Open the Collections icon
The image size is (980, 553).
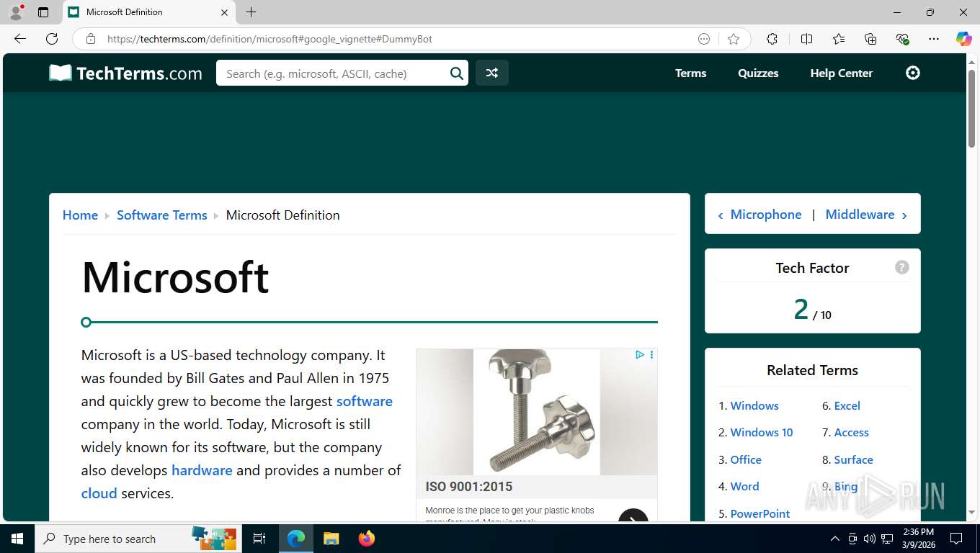pyautogui.click(x=870, y=39)
